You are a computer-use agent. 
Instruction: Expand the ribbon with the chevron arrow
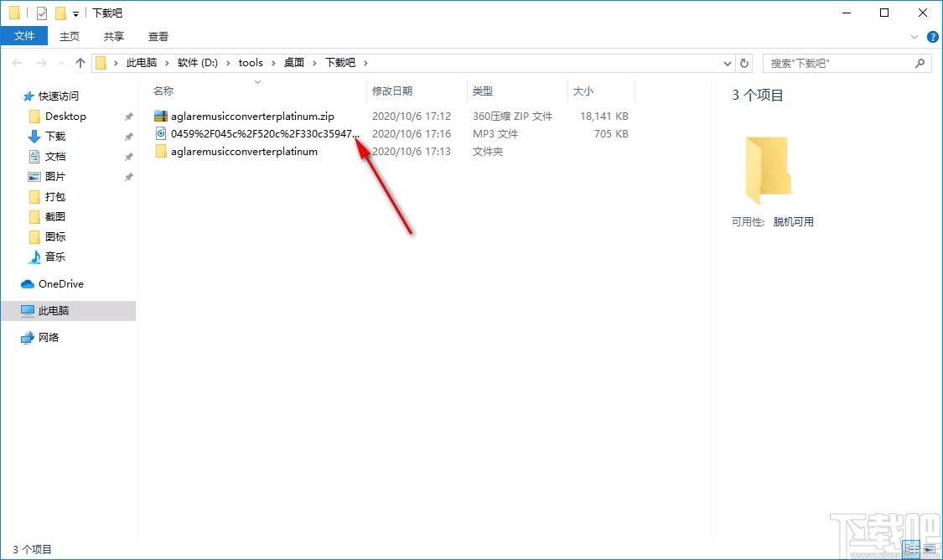(915, 36)
